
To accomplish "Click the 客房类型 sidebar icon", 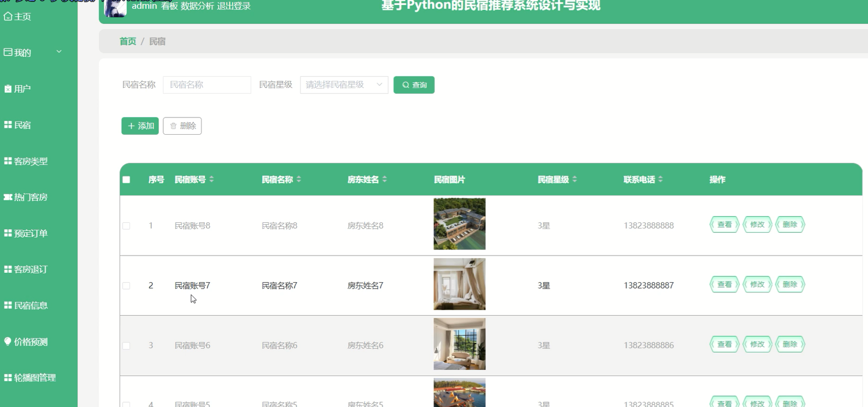I will 8,161.
